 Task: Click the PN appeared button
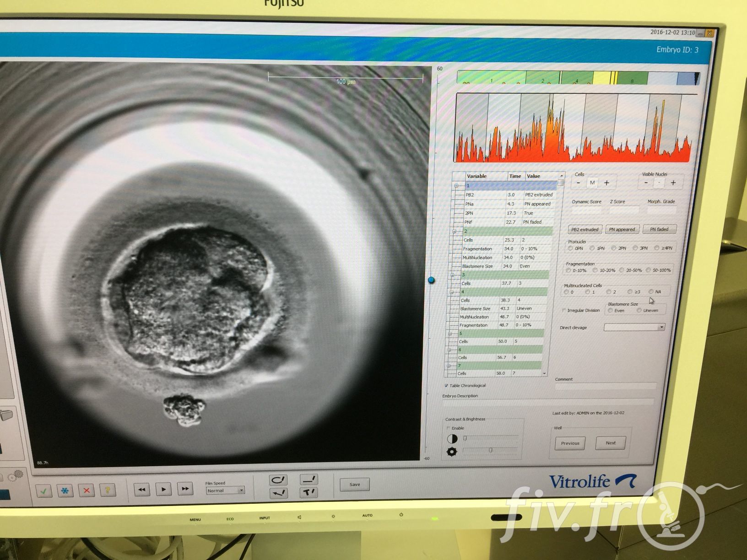point(622,229)
